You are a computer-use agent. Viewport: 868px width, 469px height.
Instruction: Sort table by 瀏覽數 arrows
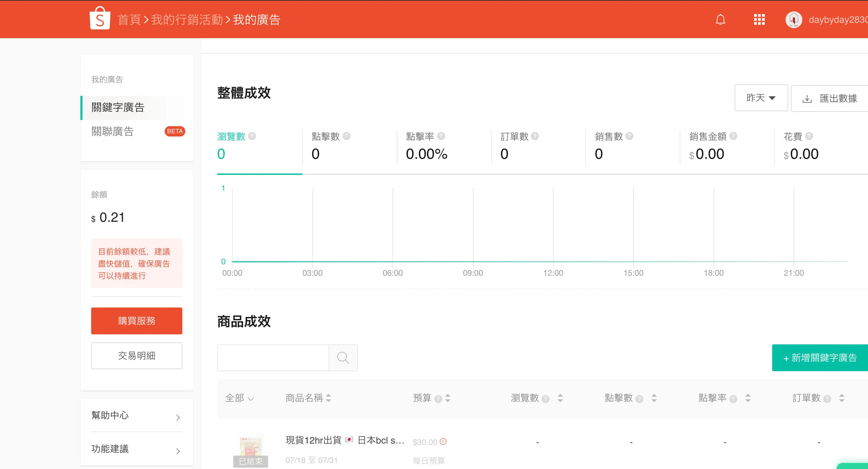click(560, 398)
